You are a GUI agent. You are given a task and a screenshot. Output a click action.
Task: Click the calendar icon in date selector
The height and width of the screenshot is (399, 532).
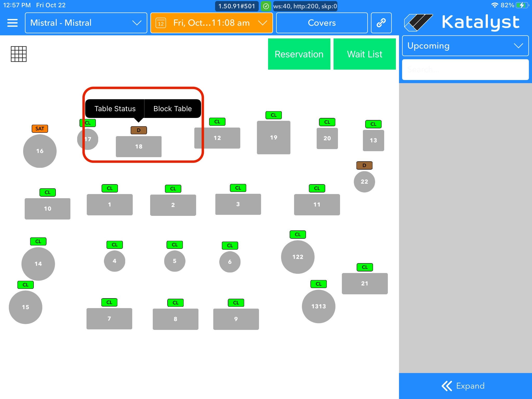pos(161,23)
